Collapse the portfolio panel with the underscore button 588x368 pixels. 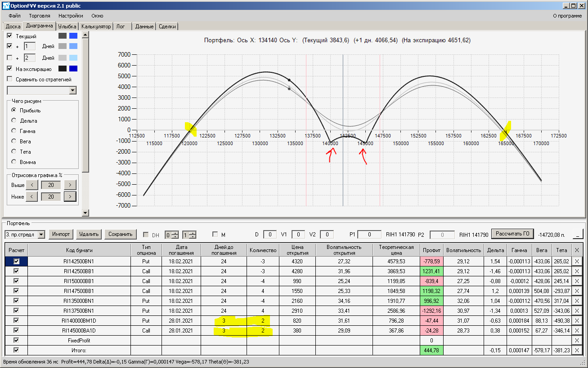pyautogui.click(x=578, y=234)
